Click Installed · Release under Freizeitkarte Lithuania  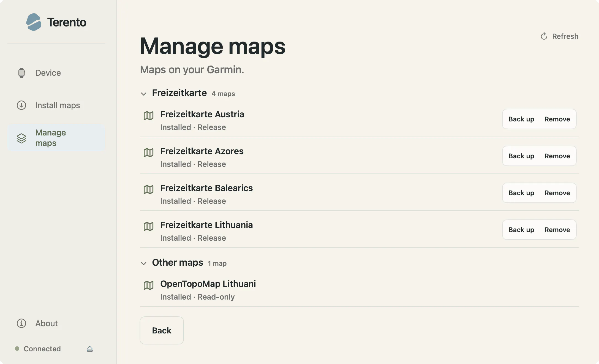pyautogui.click(x=193, y=238)
